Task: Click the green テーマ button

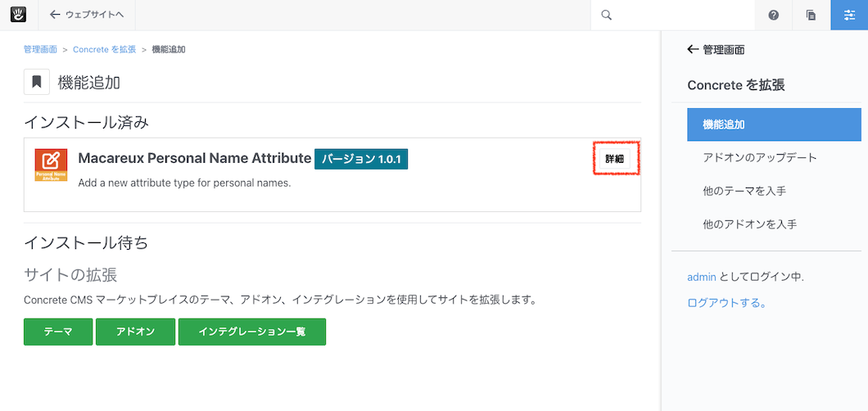Action: 58,332
